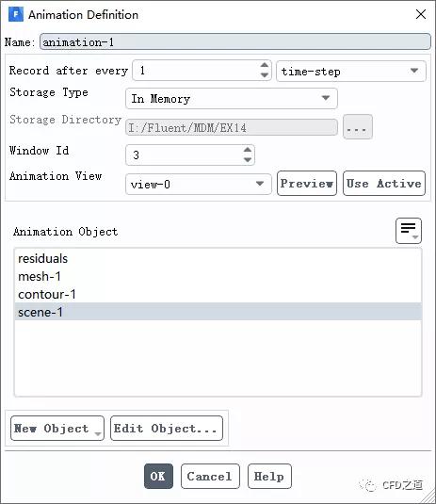Click into the animation Name field

[x=234, y=41]
